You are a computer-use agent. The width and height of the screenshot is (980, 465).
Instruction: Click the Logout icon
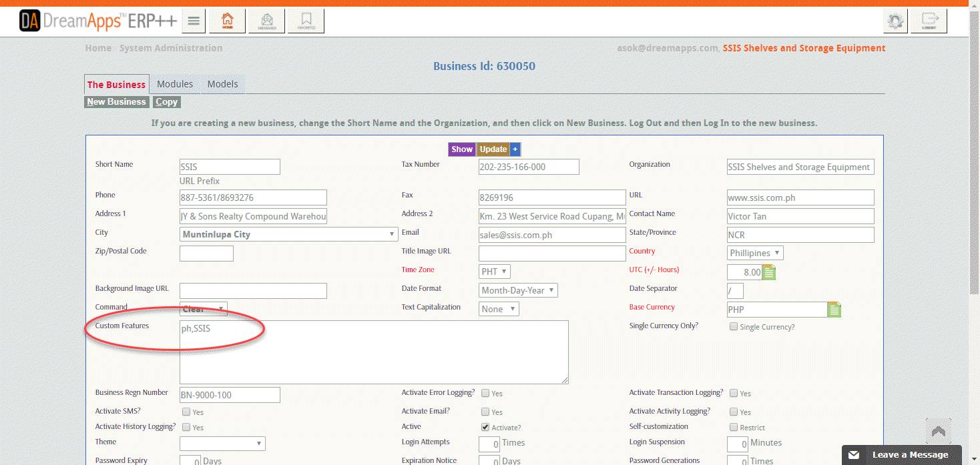929,21
